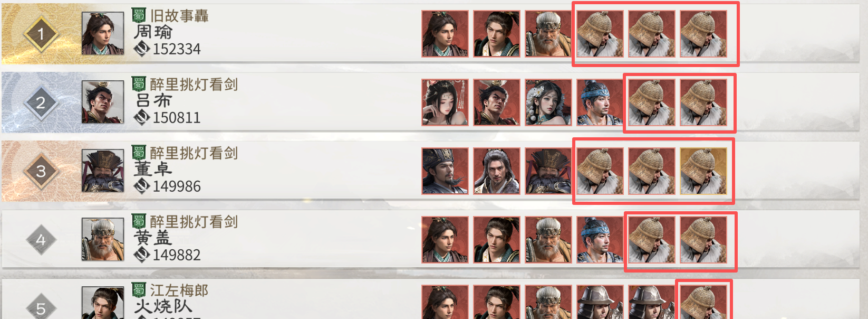This screenshot has height=319, width=868.
Task: Select the blue headband hero in 黄盖's lineup
Action: click(x=600, y=240)
